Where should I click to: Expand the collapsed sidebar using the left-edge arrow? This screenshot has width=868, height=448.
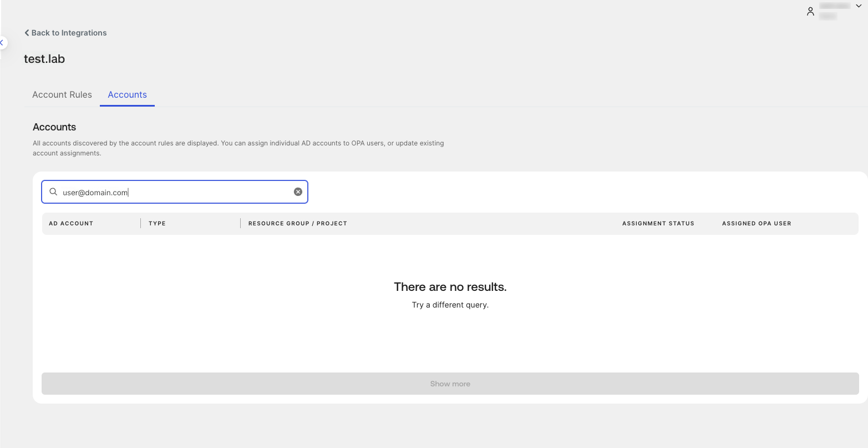click(x=2, y=43)
